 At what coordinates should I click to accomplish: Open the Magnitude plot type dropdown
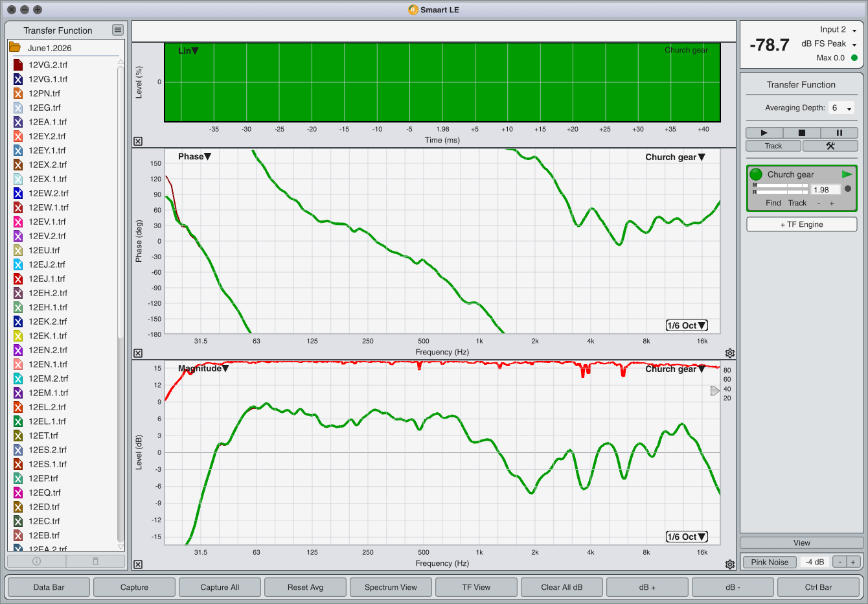coord(203,368)
